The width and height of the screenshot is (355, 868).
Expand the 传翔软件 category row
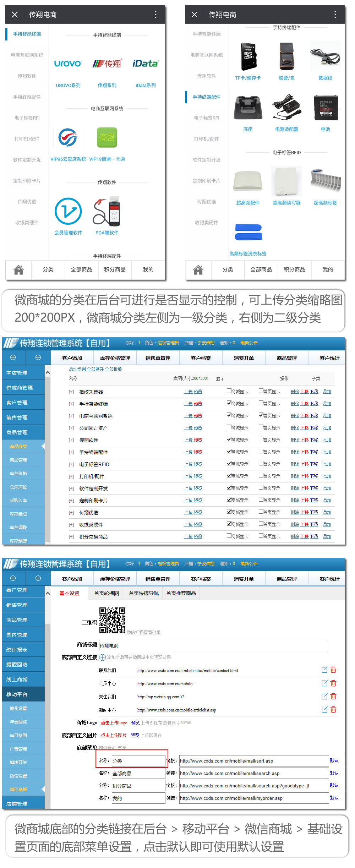point(71,440)
